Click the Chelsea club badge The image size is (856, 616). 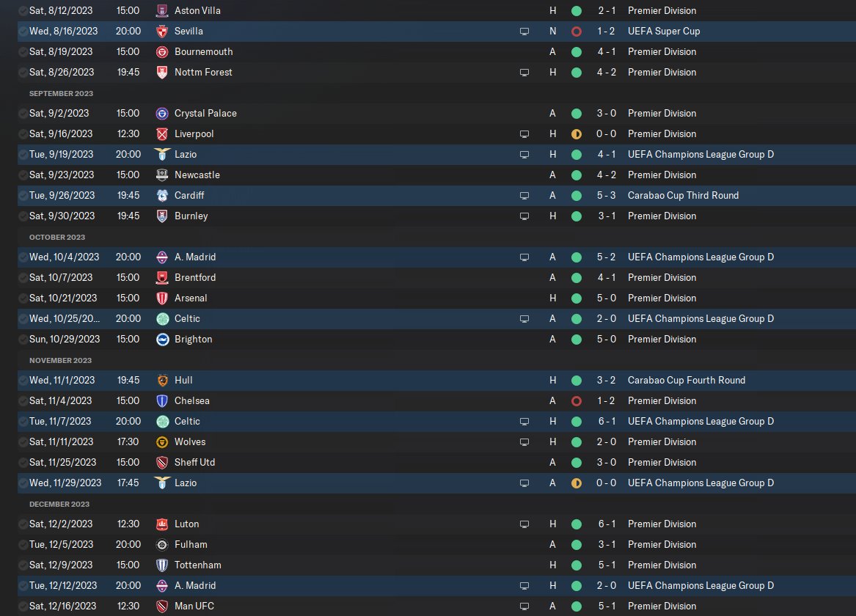162,401
